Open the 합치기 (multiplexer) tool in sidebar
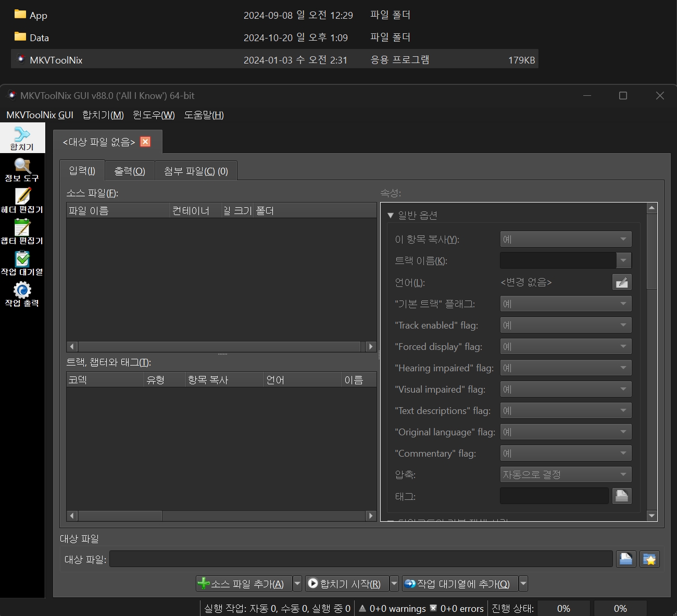The height and width of the screenshot is (616, 677). click(22, 138)
